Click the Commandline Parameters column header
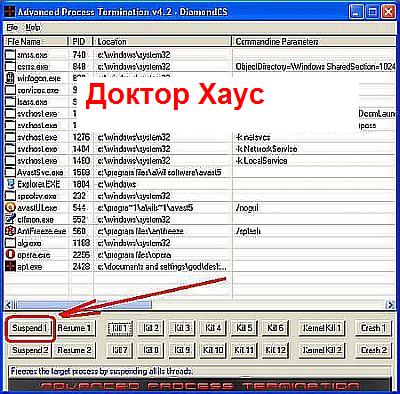400x394 pixels. click(x=313, y=42)
